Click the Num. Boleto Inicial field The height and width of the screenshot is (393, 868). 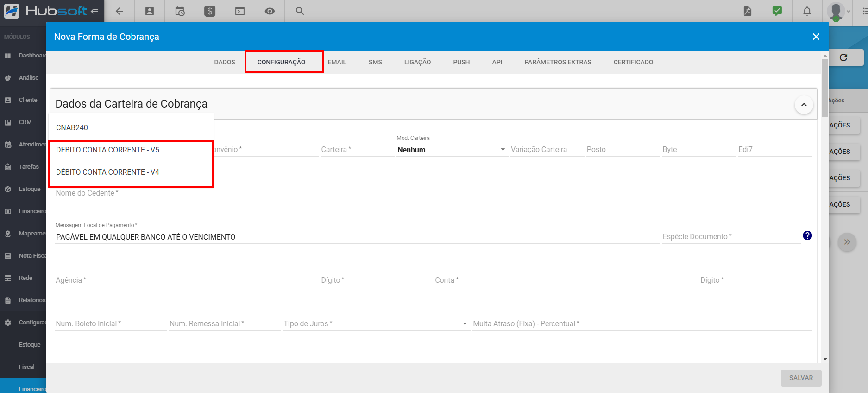point(111,324)
